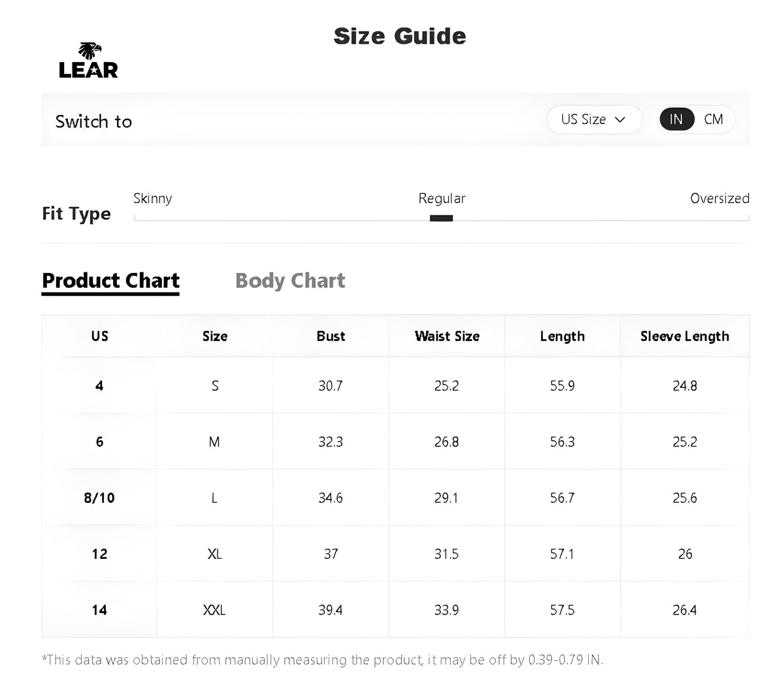784x683 pixels.
Task: Click the Waist Size column header
Action: point(447,336)
